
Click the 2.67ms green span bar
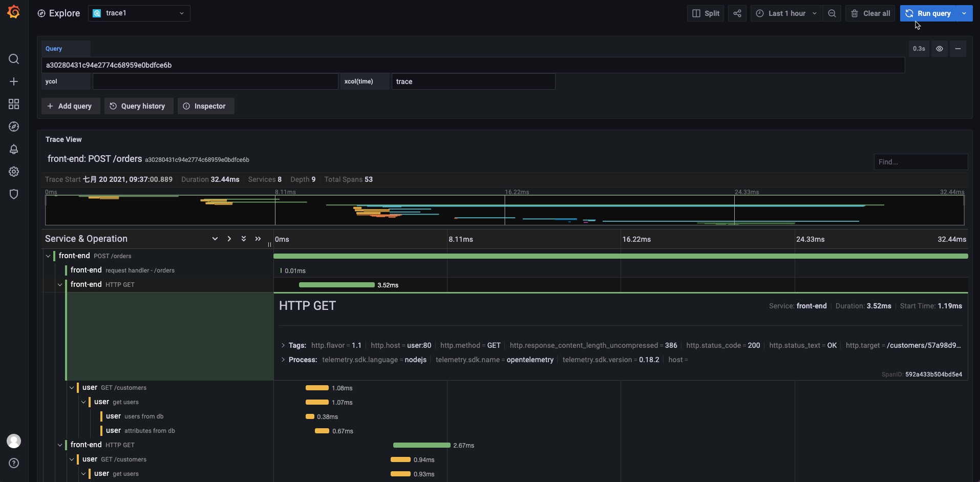point(422,445)
